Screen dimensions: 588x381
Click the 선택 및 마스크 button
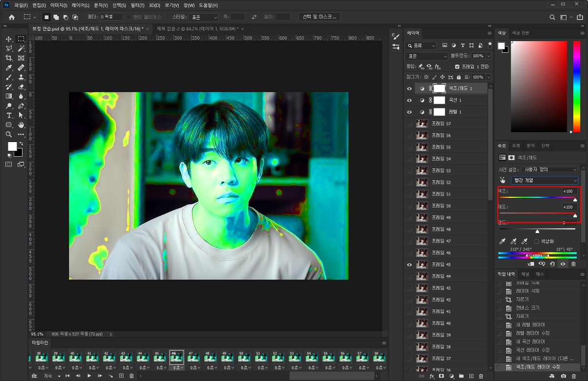click(x=319, y=17)
